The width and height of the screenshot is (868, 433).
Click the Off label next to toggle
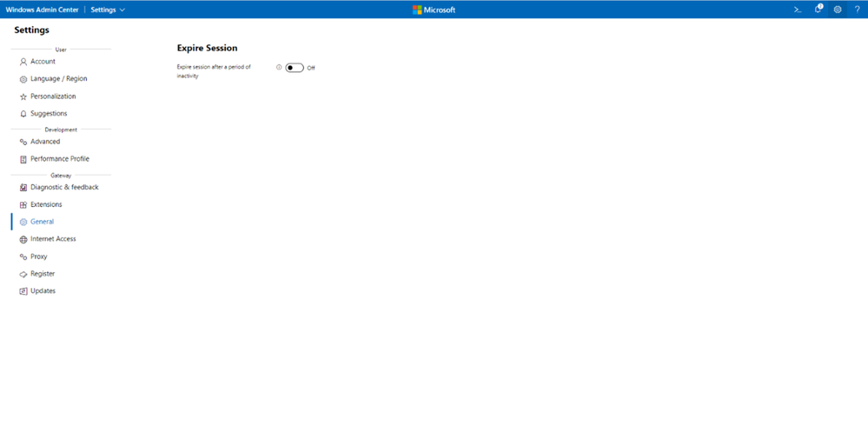tap(310, 68)
